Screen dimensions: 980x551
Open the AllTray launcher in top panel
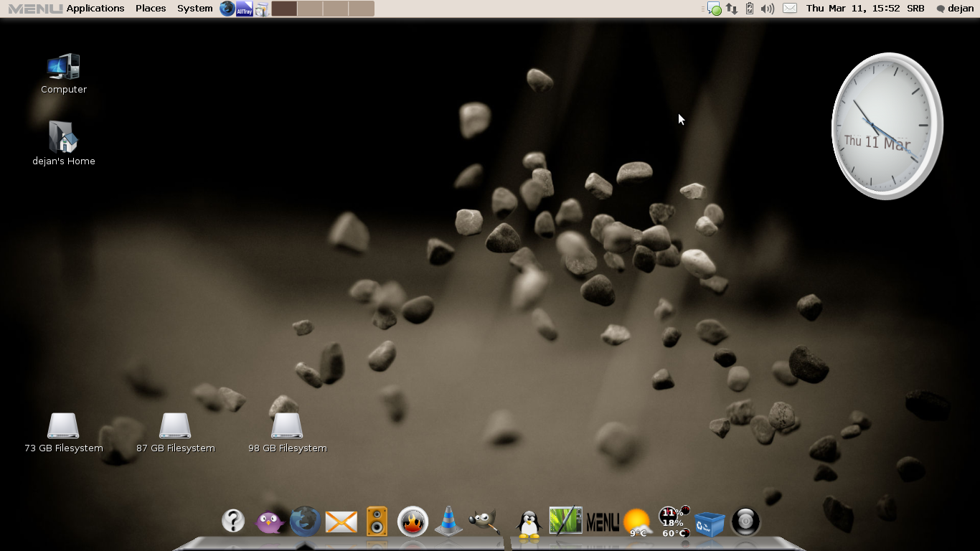[x=245, y=9]
